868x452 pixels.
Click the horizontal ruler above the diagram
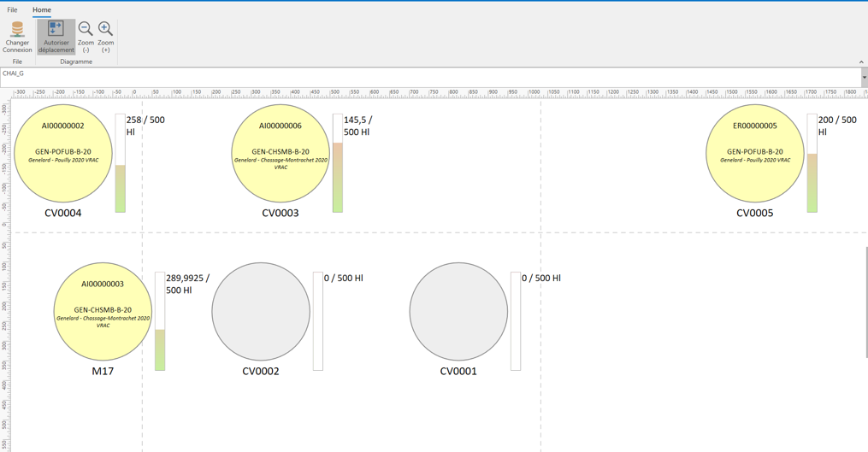(428, 92)
